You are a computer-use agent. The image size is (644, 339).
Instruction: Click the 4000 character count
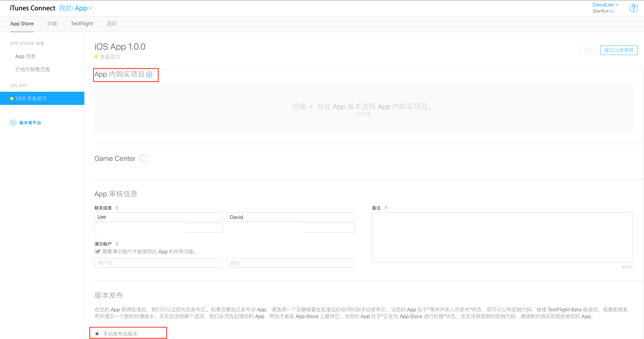click(627, 267)
